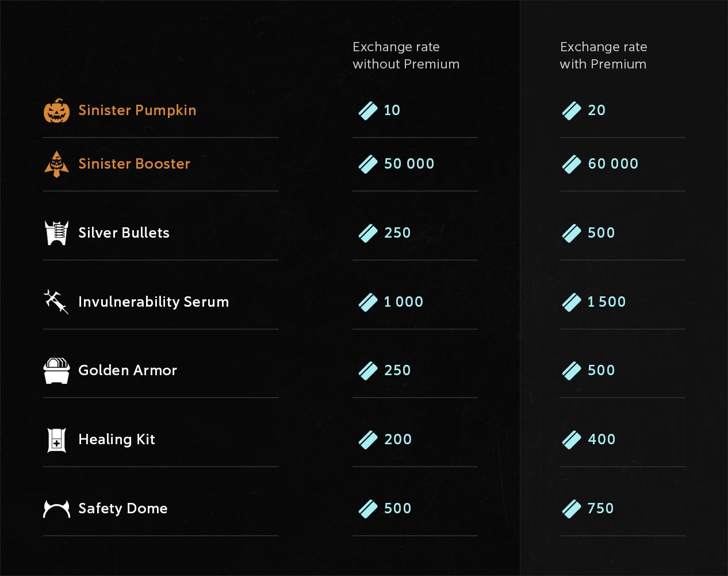Click the Sinister Pumpkin Premium value 20
This screenshot has width=728, height=576.
tap(596, 110)
